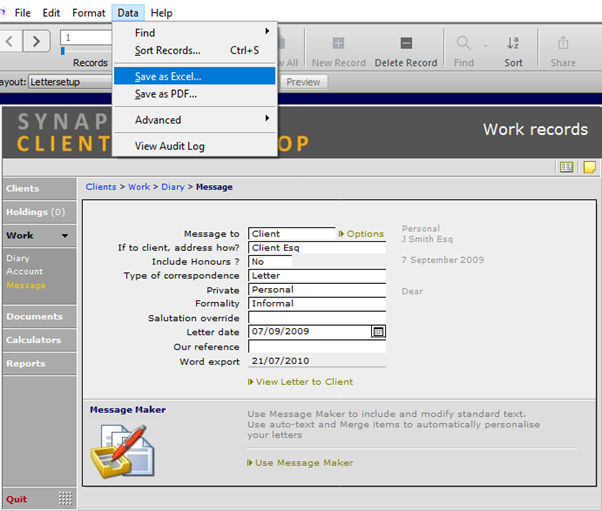Open the Edit menu

[51, 13]
